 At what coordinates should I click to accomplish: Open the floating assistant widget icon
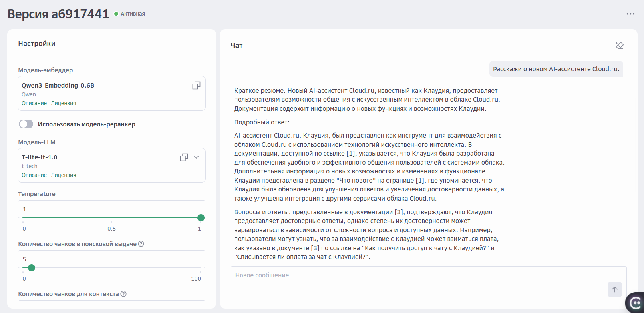tap(635, 303)
